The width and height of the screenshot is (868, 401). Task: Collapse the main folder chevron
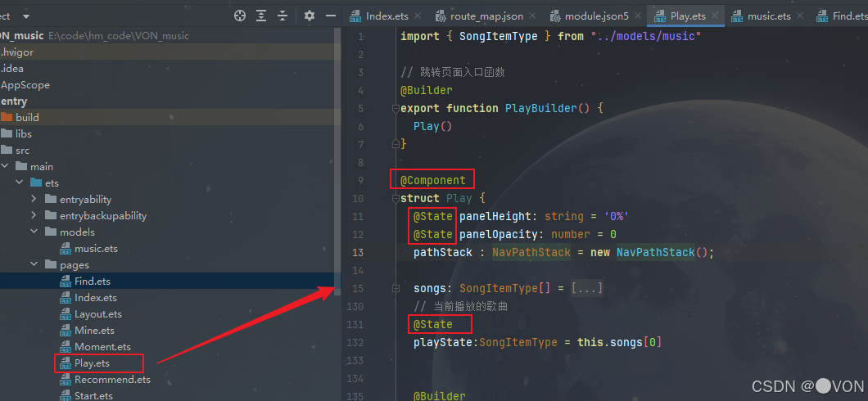click(5, 166)
